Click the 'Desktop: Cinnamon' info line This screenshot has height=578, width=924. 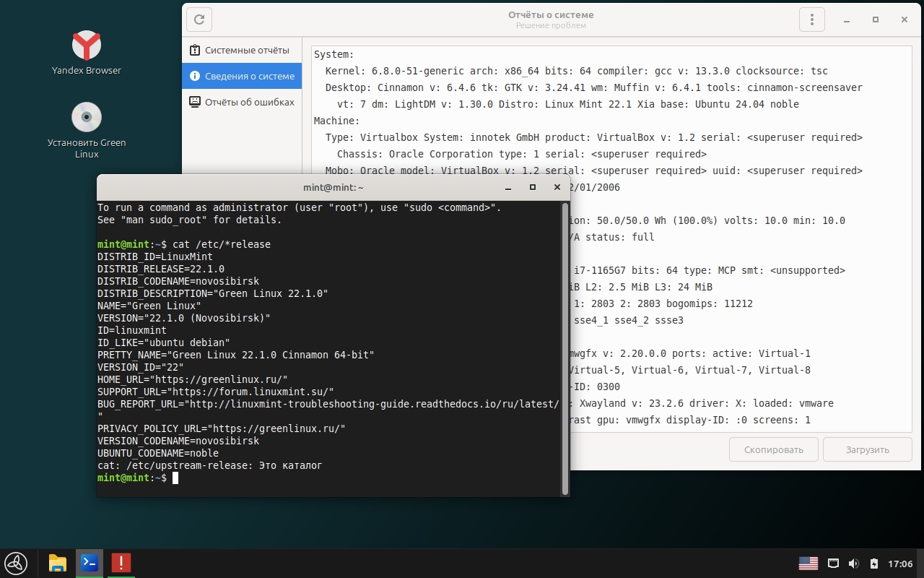[593, 87]
